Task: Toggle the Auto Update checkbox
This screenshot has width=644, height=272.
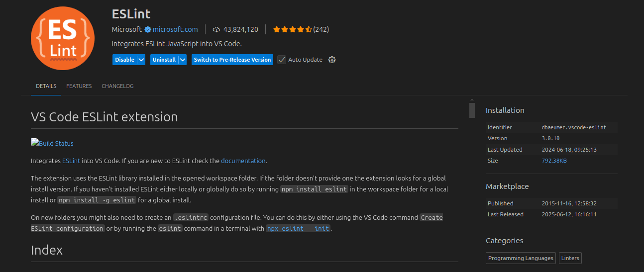Action: [282, 60]
